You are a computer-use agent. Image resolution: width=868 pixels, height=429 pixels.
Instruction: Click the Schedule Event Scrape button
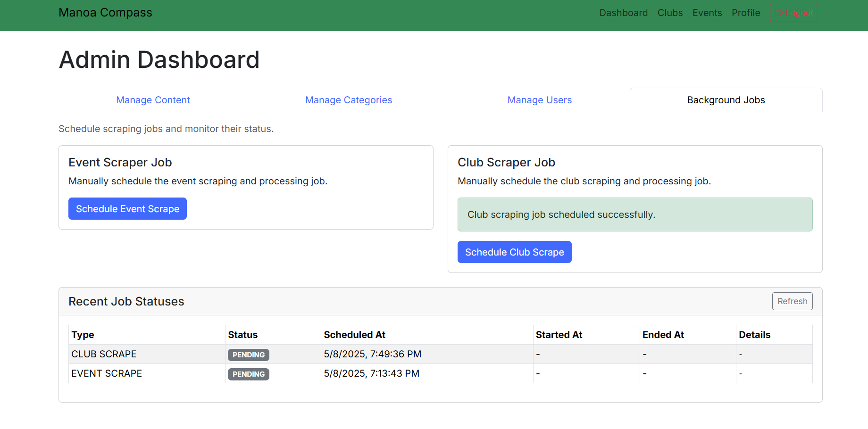coord(127,208)
